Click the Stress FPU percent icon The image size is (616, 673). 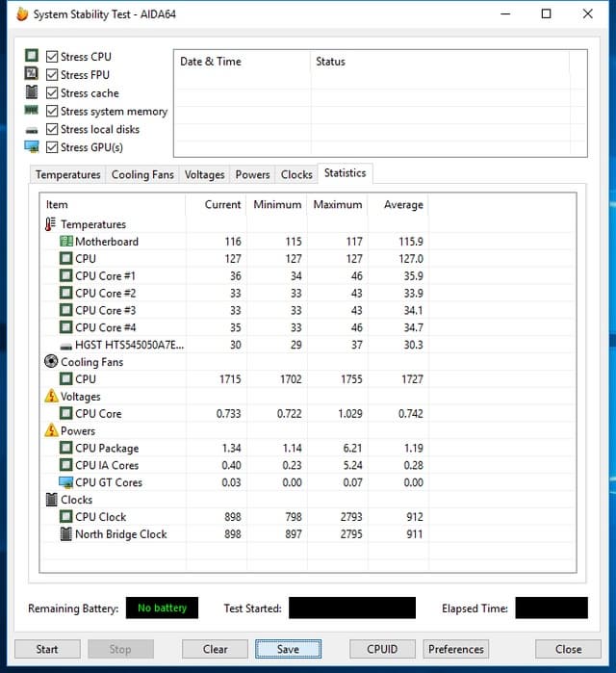coord(32,73)
